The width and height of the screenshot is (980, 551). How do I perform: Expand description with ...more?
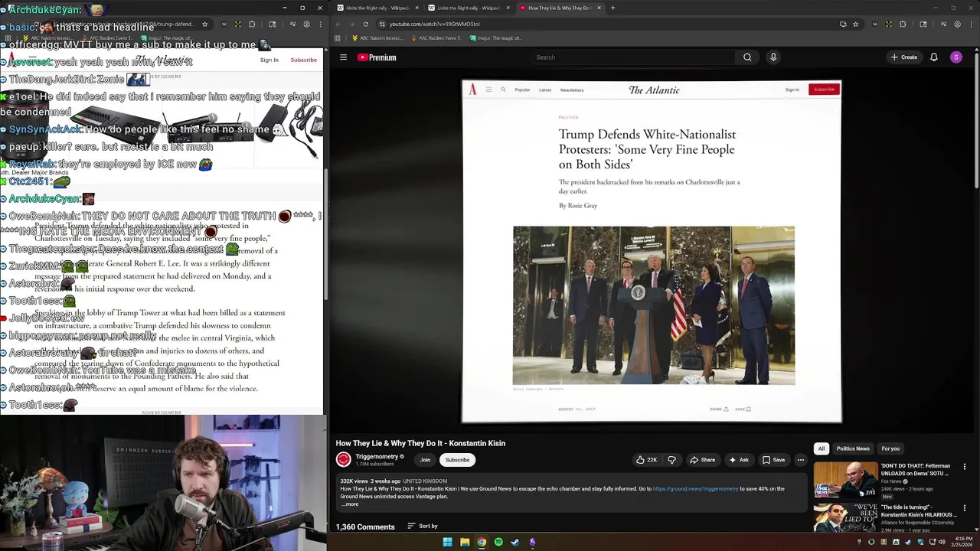click(x=350, y=504)
